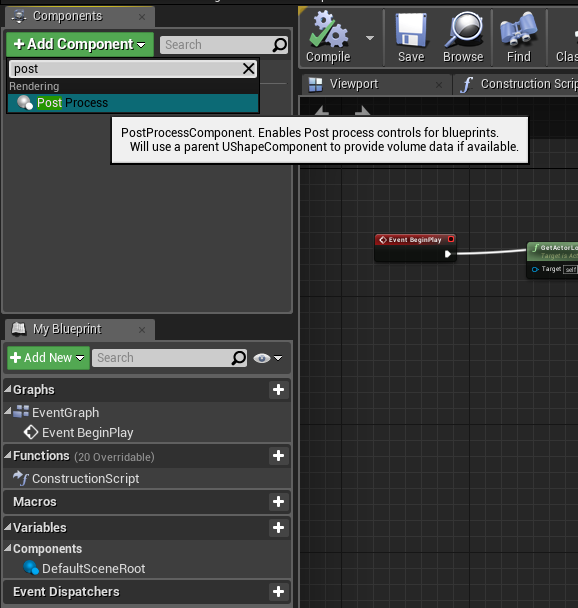578x608 pixels.
Task: Click the Rendering category label
Action: pos(34,86)
